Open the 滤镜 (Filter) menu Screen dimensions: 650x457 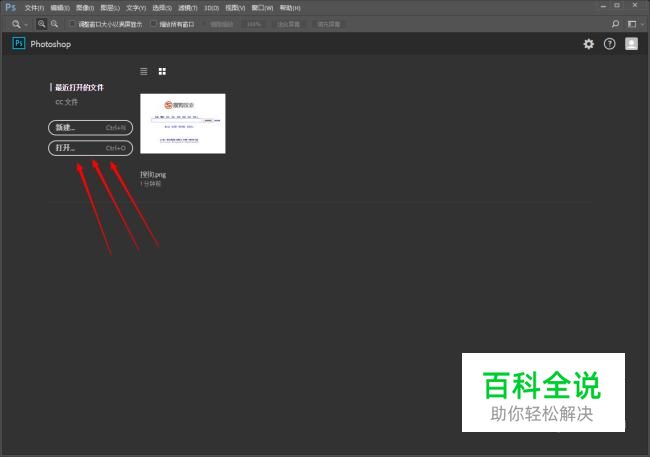188,8
